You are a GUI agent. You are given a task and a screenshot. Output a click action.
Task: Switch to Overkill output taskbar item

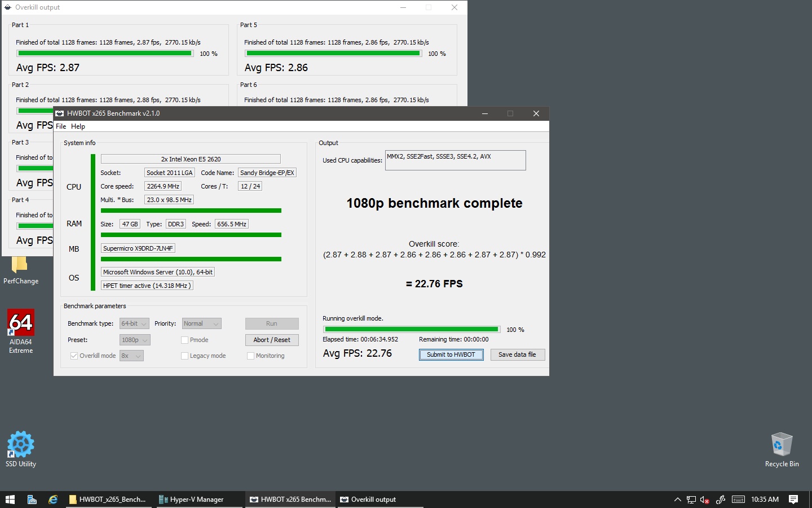[x=380, y=500]
